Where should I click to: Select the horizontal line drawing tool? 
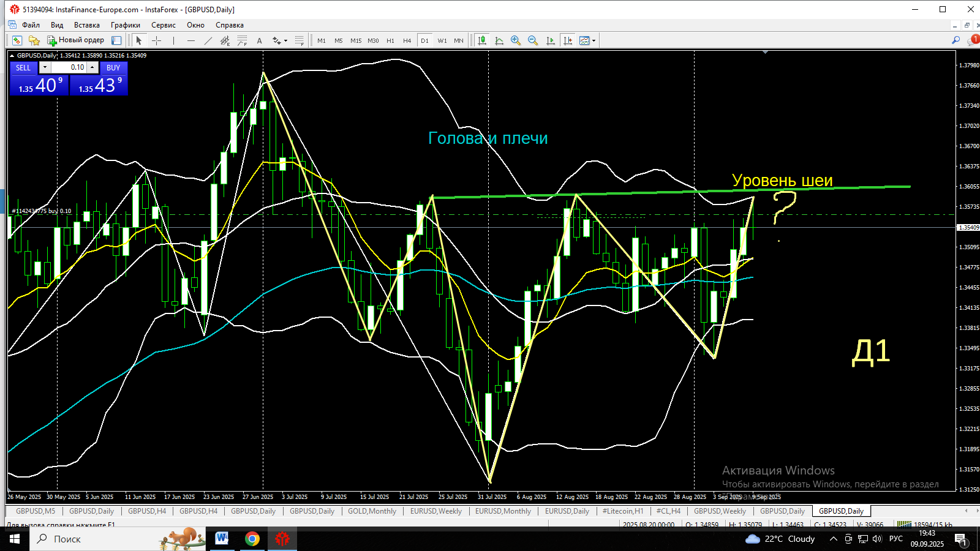tap(190, 40)
